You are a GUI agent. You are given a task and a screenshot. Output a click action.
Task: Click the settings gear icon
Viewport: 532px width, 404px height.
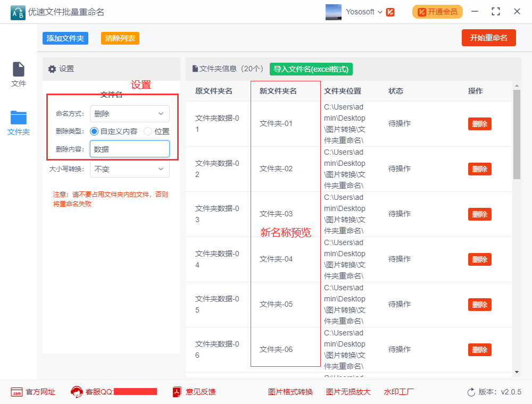pyautogui.click(x=52, y=69)
